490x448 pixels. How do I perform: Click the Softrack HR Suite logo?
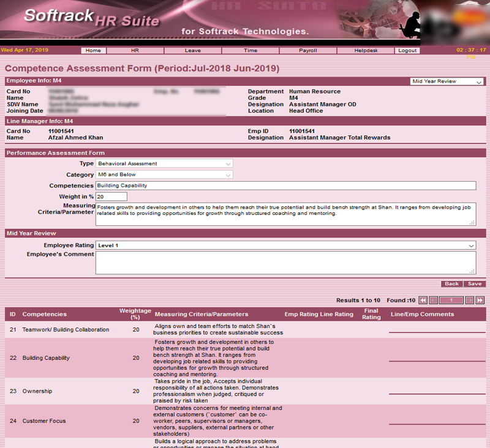point(91,18)
